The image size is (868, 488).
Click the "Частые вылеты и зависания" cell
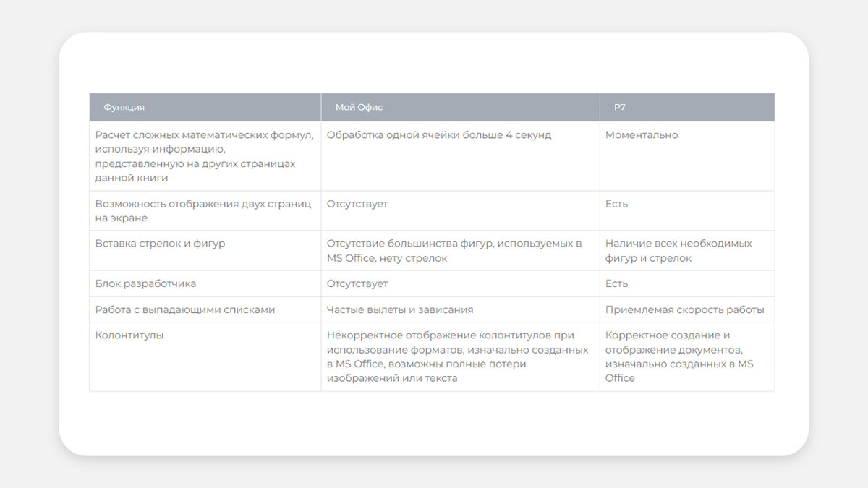tap(460, 309)
